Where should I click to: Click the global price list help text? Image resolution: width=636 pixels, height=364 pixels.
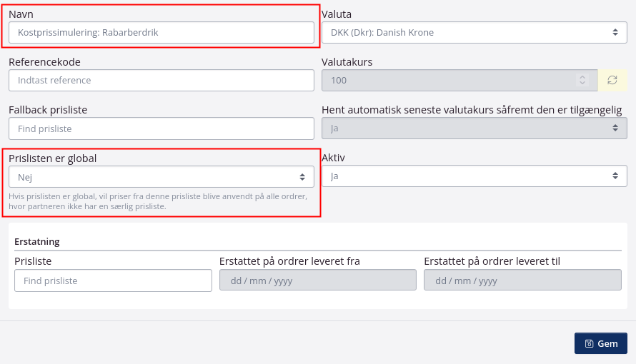click(157, 201)
